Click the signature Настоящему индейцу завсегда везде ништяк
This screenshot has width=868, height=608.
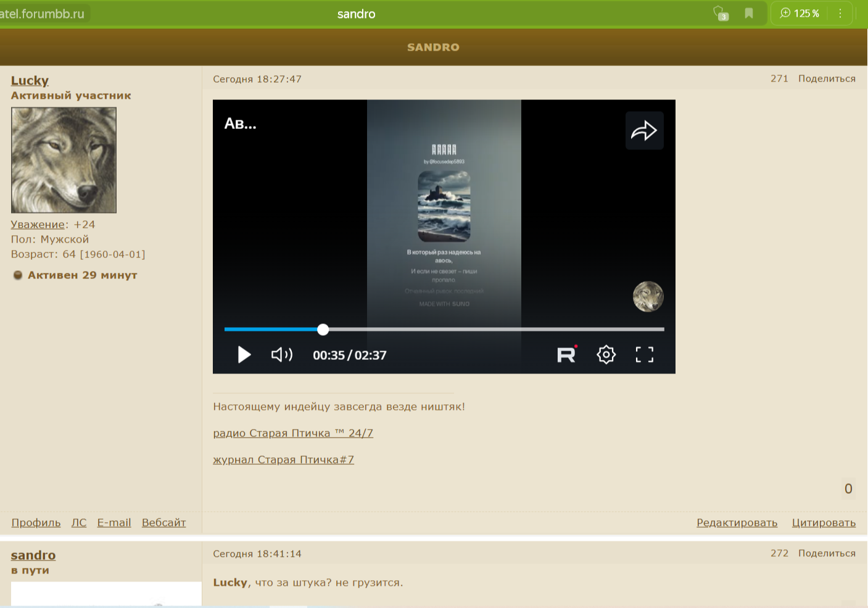(339, 407)
